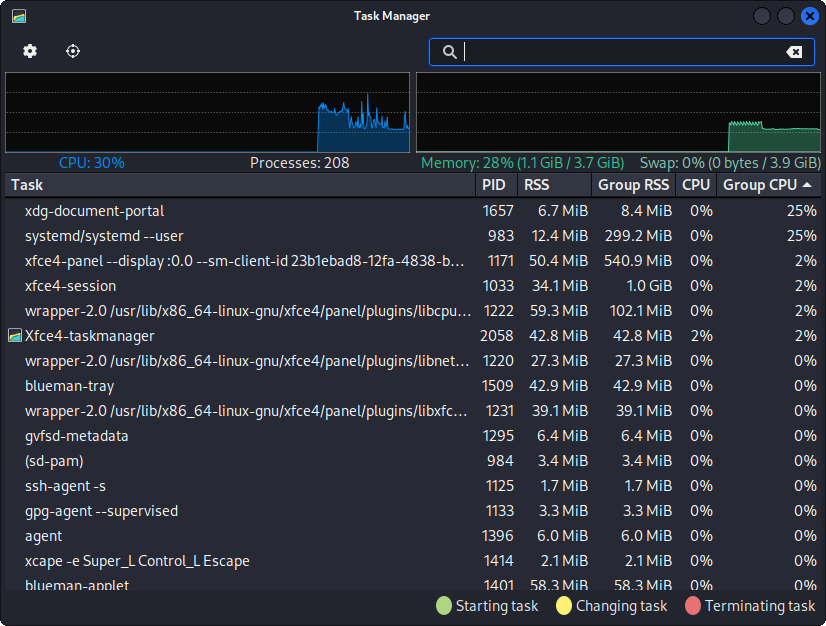This screenshot has height=626, width=826.
Task: Select the gpg-agent --supervised process
Action: [413, 511]
